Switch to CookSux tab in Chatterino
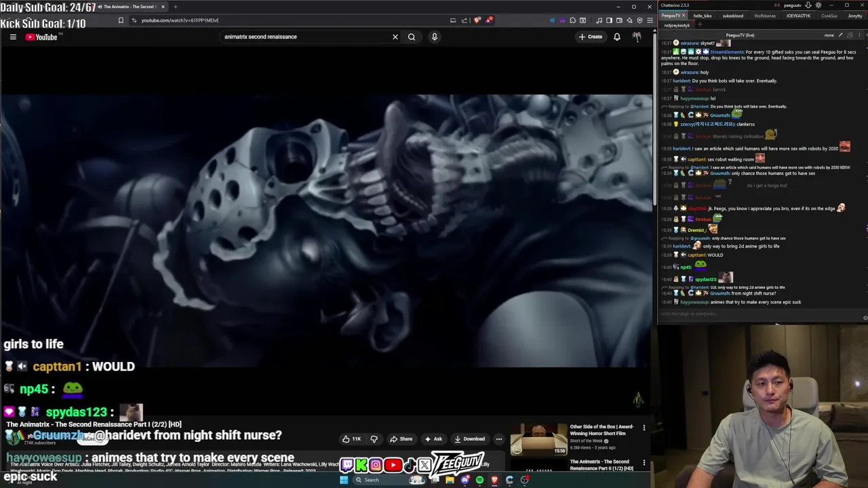The width and height of the screenshot is (868, 488). tap(829, 16)
